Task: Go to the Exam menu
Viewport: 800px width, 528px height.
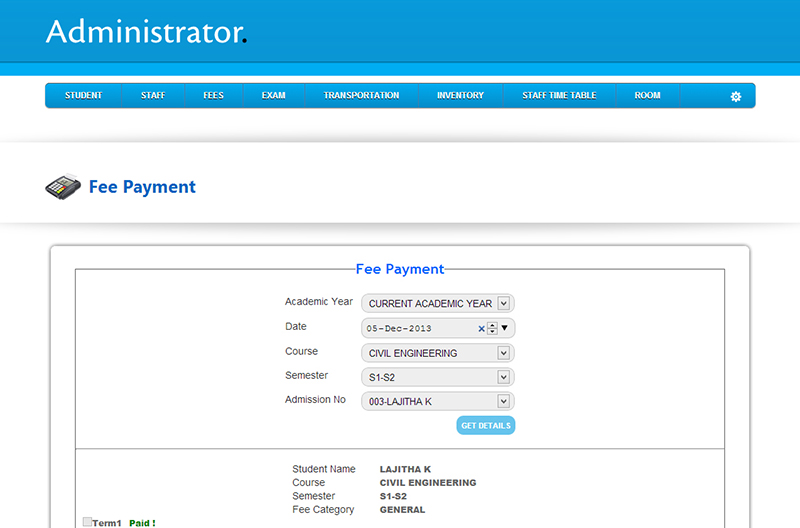Action: [x=273, y=96]
